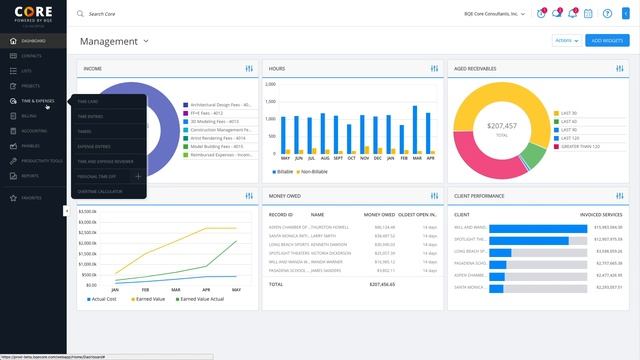Open the notifications bell icon

[573, 13]
